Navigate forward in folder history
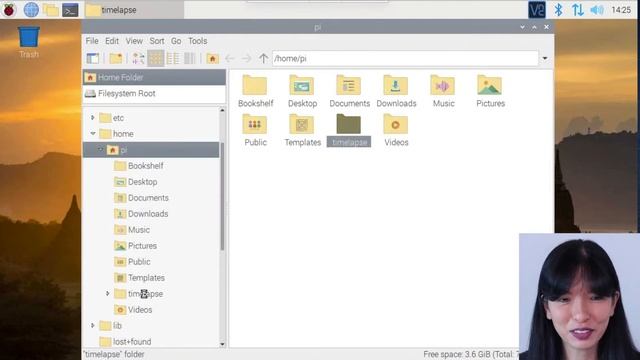This screenshot has width=640, height=360. [246, 58]
